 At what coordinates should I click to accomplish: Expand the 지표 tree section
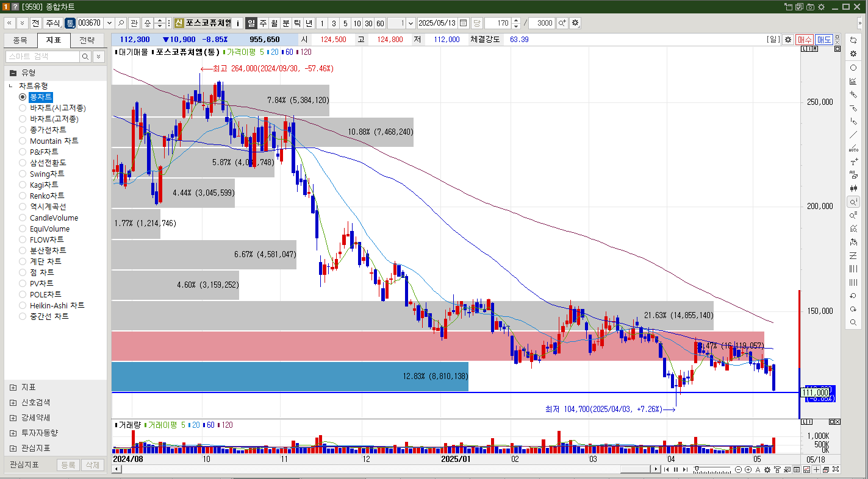(x=13, y=387)
